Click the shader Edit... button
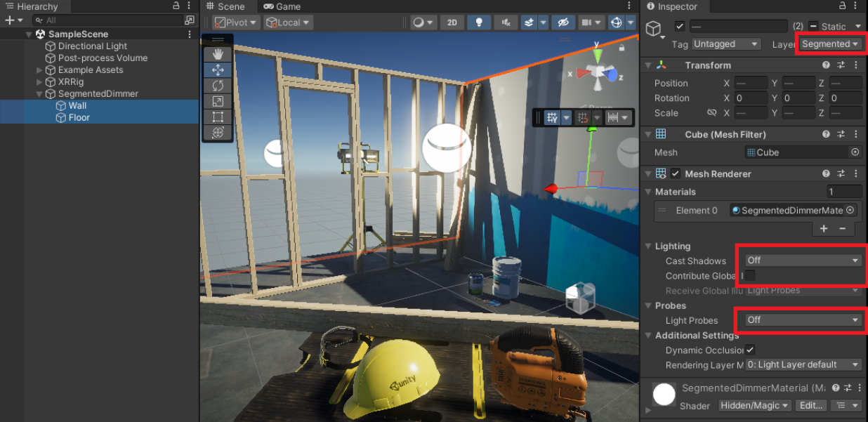868x422 pixels. click(x=811, y=406)
